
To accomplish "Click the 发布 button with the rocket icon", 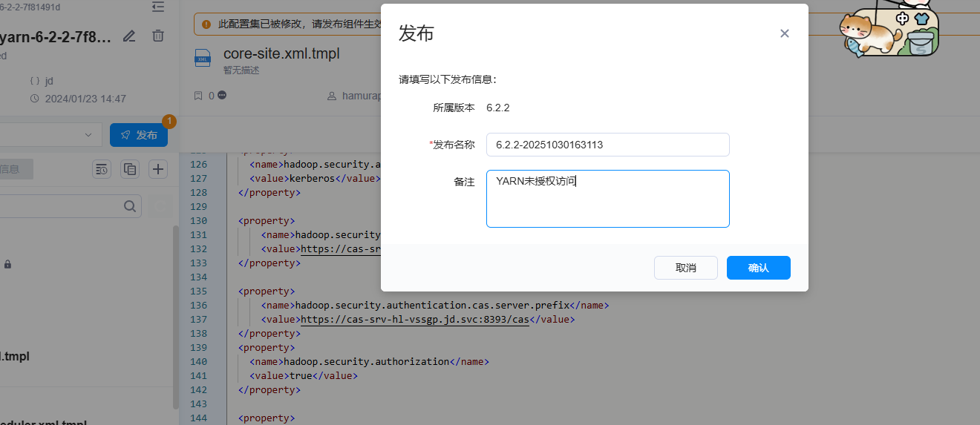I will tap(139, 135).
